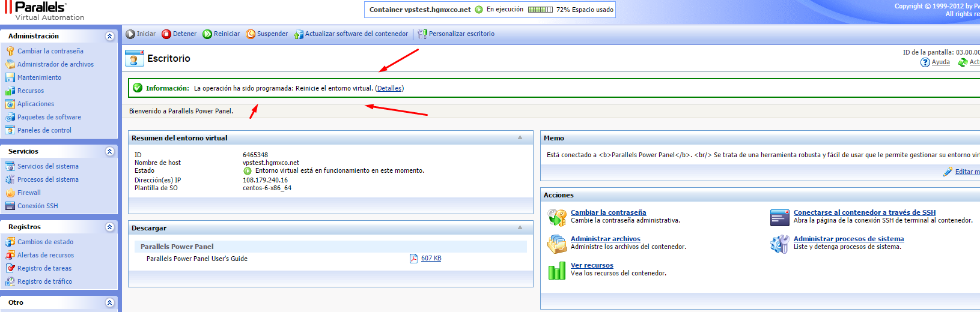
Task: Open Personalizar escritorio
Action: (456, 34)
